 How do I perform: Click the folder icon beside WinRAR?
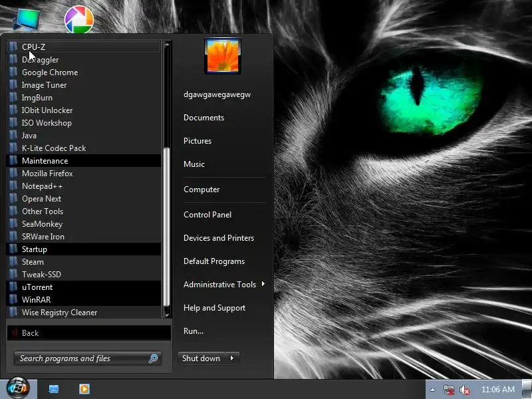pyautogui.click(x=13, y=300)
